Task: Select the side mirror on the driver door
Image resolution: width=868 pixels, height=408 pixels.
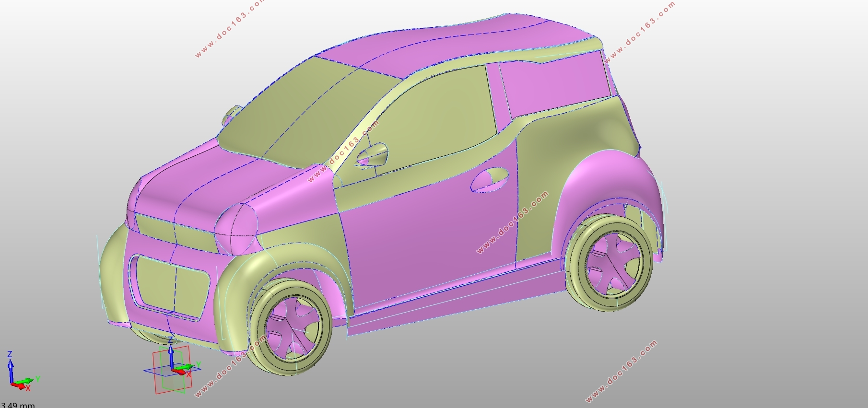Action: coord(372,154)
